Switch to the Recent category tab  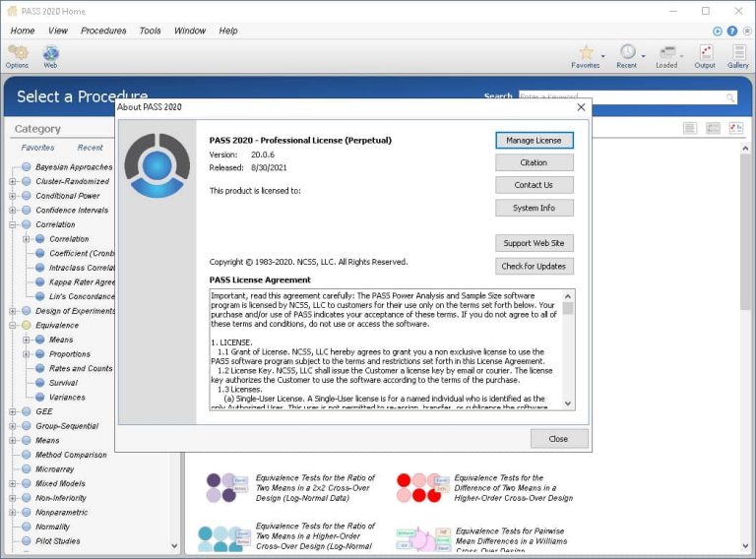pos(90,148)
